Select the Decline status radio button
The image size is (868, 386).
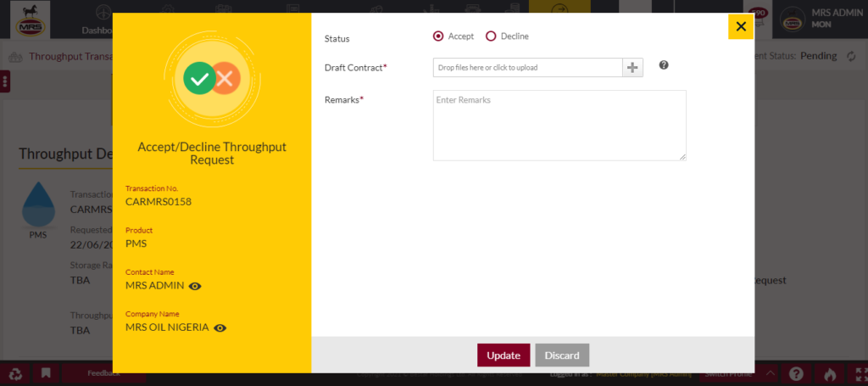(491, 36)
